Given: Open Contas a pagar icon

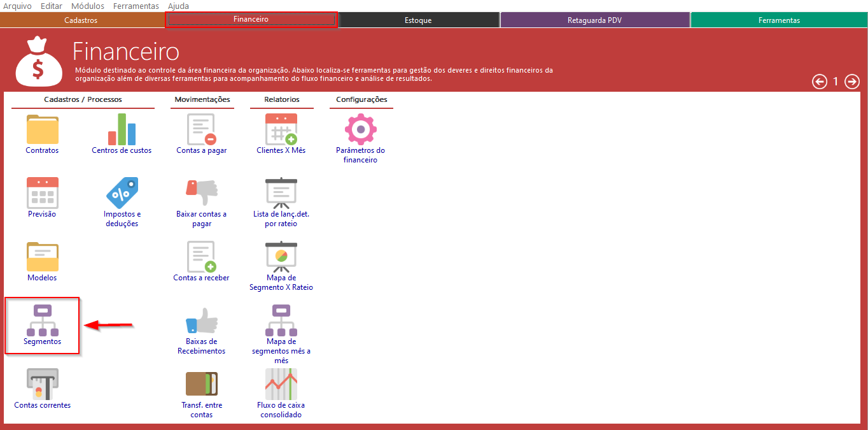Looking at the screenshot, I should pyautogui.click(x=201, y=129).
